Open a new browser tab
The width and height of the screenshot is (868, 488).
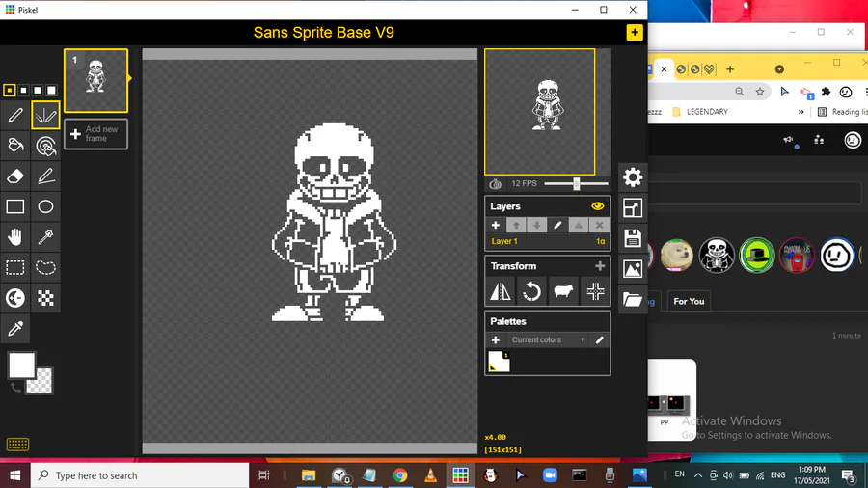[730, 69]
